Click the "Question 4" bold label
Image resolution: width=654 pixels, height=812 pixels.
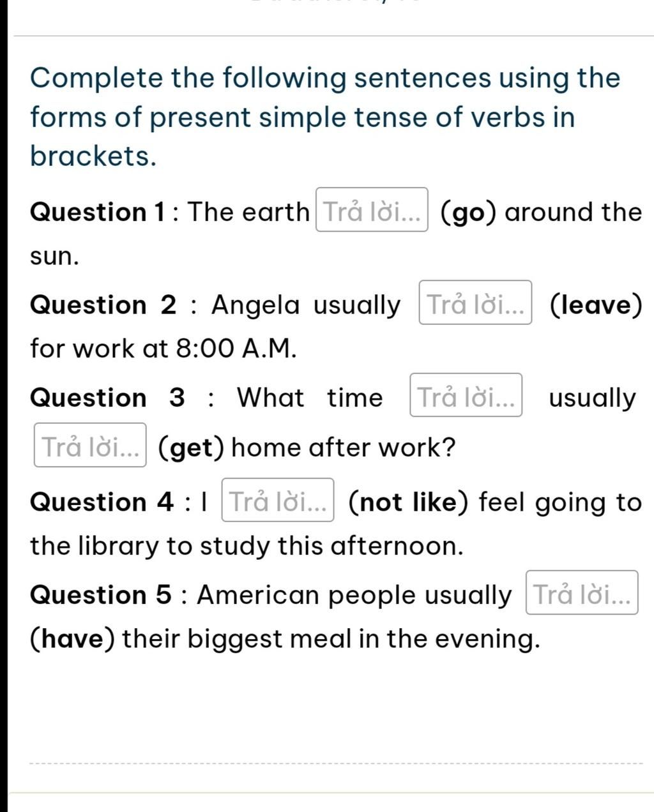(x=102, y=502)
